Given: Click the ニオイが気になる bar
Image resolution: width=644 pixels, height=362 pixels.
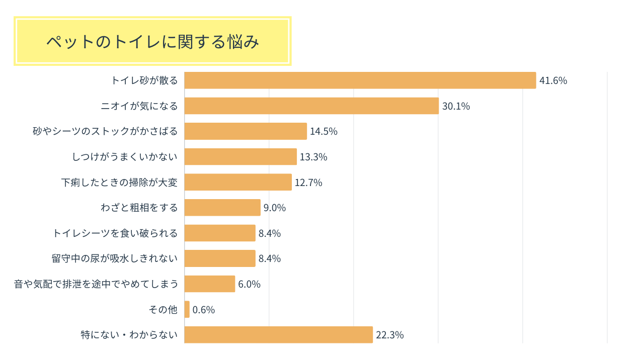Looking at the screenshot, I should tap(311, 106).
